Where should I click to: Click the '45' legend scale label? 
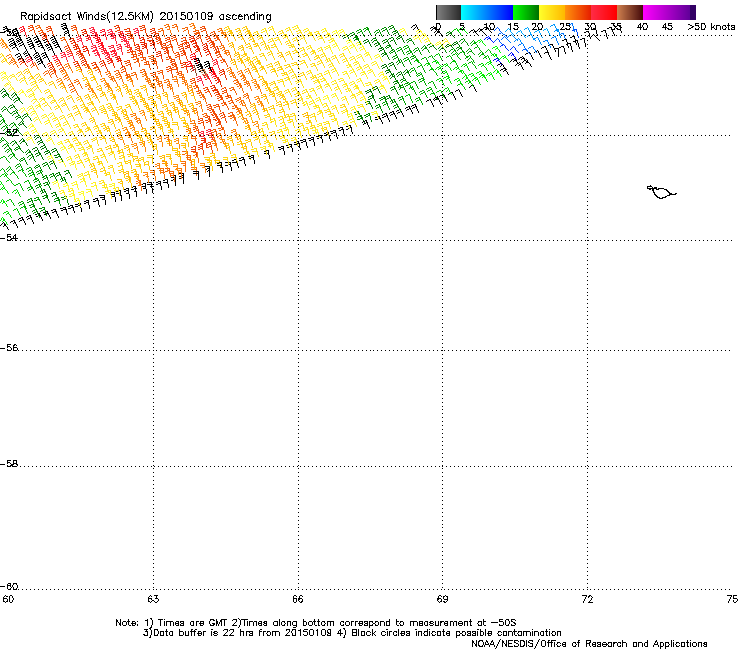click(x=667, y=27)
